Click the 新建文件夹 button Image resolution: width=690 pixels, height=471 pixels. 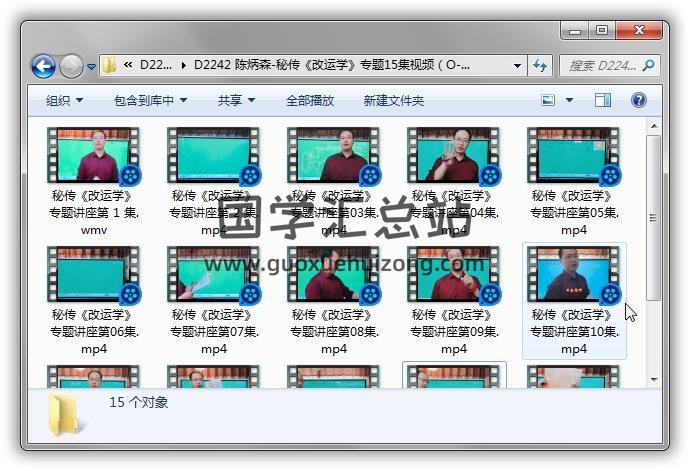(x=393, y=101)
